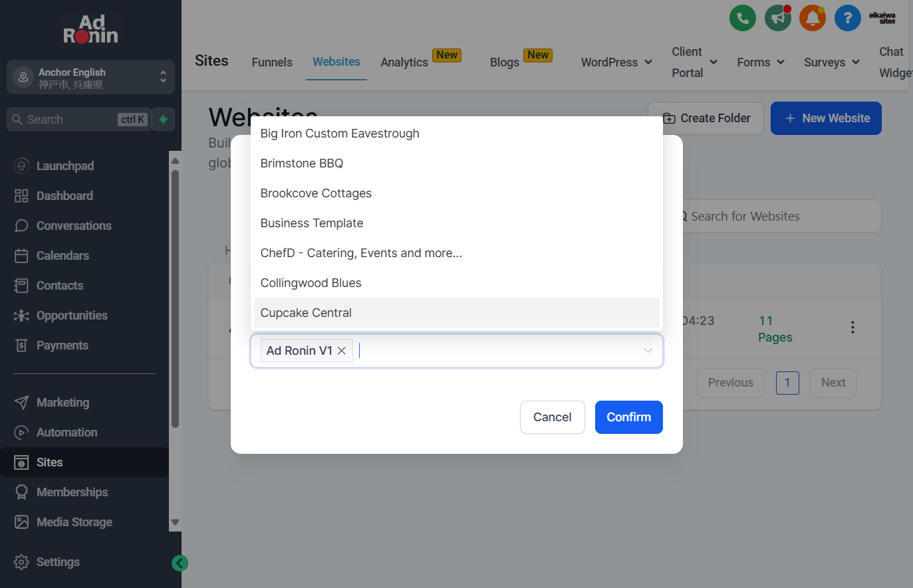Open the Anchor English account switcher
Screen dimensions: 913x588
90,78
